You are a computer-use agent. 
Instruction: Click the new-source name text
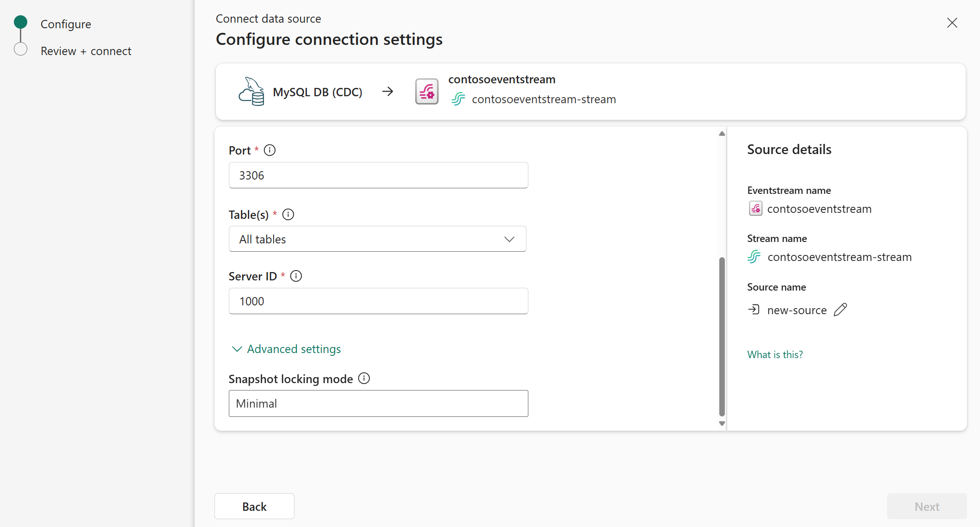coord(797,310)
